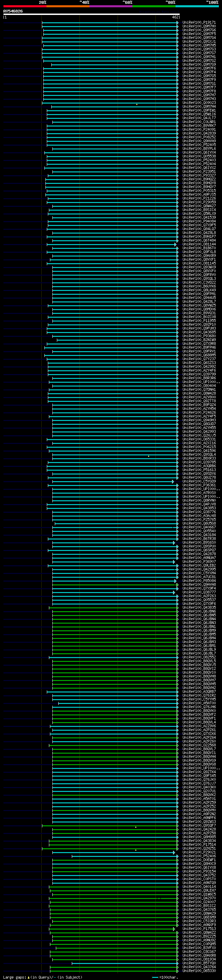The image size is (222, 980).
Task: Select label UniRef100_Q6JBN6
Action: pyautogui.click(x=199, y=612)
